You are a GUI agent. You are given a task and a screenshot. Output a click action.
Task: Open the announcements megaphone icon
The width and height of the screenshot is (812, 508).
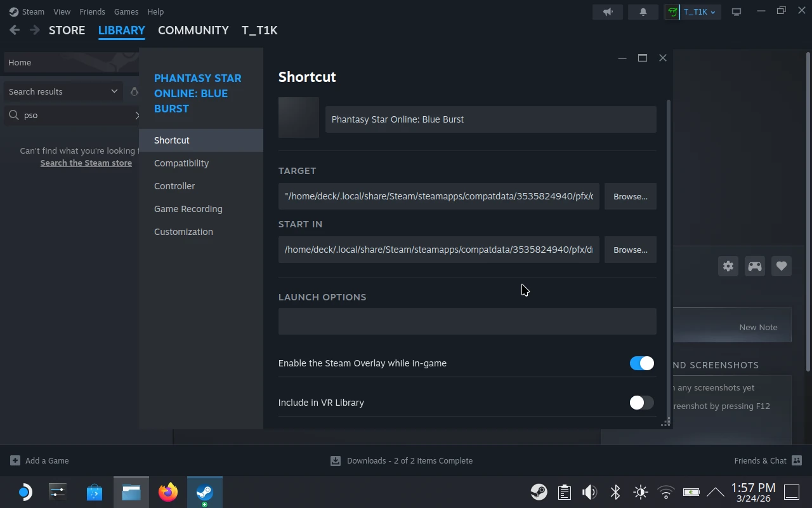(x=607, y=11)
